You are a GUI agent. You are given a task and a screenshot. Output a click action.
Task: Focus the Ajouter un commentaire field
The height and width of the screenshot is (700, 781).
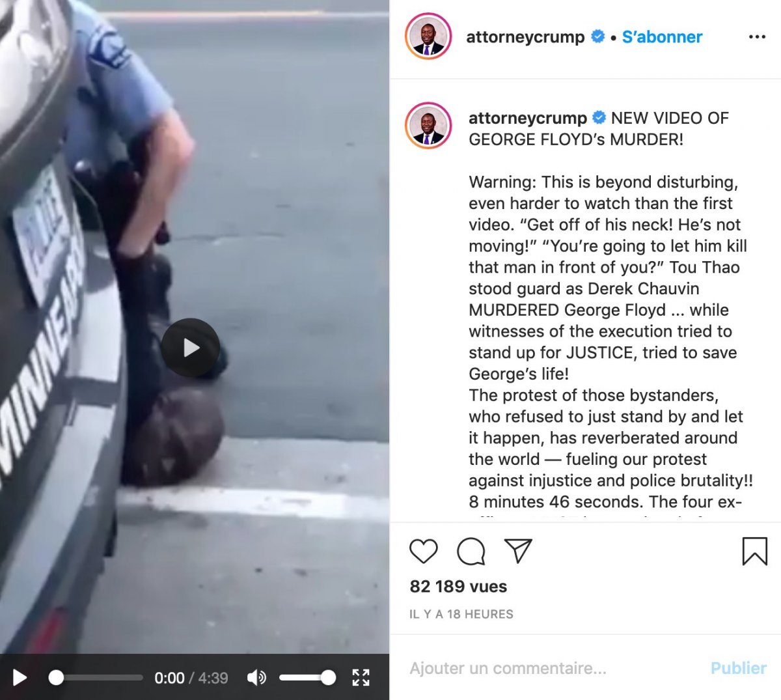pyautogui.click(x=553, y=668)
